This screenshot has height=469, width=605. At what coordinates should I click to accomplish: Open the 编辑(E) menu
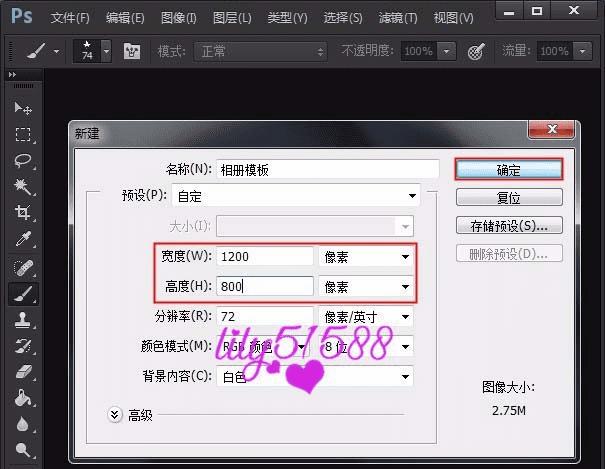[x=125, y=18]
